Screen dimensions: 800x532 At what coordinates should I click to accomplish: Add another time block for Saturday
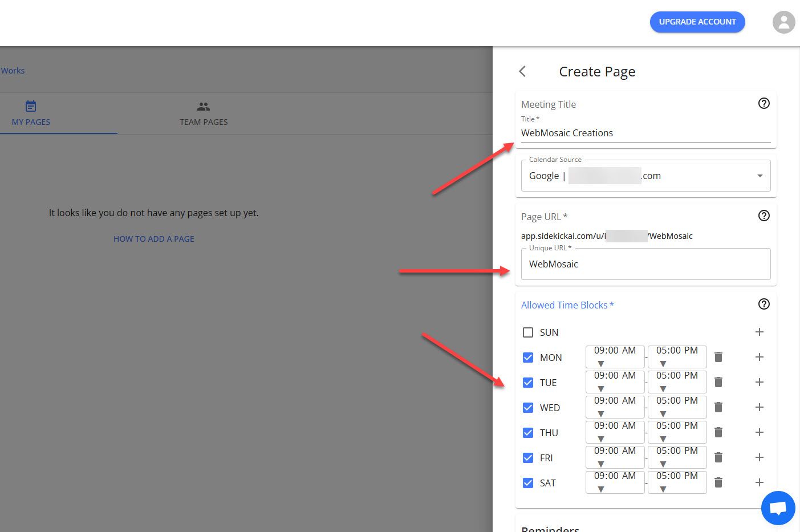coord(759,482)
